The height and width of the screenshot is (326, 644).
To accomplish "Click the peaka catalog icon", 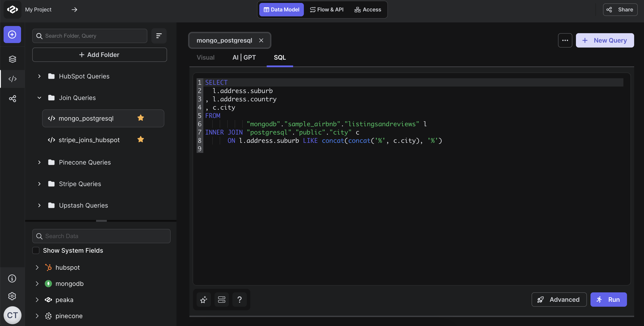I will [48, 300].
